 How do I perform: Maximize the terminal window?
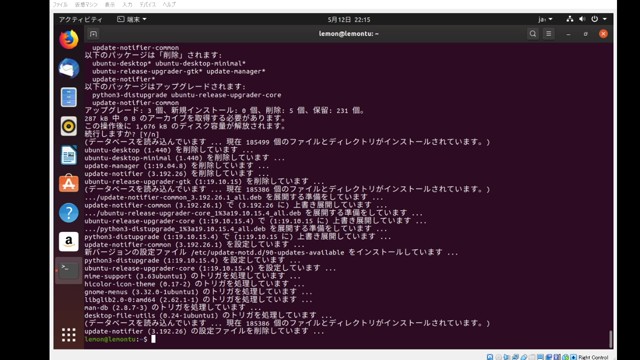[586, 34]
